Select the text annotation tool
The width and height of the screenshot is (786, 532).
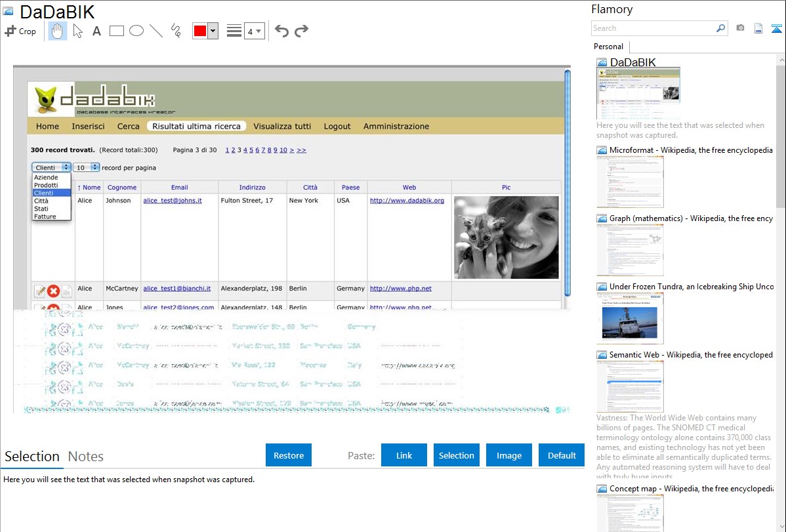pos(96,31)
